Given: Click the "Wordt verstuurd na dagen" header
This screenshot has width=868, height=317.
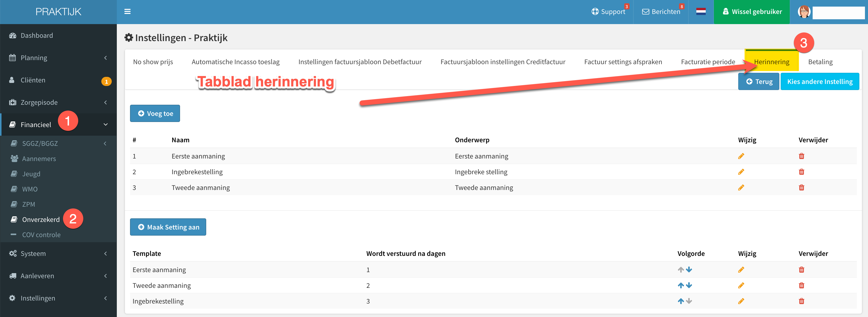Looking at the screenshot, I should [406, 253].
